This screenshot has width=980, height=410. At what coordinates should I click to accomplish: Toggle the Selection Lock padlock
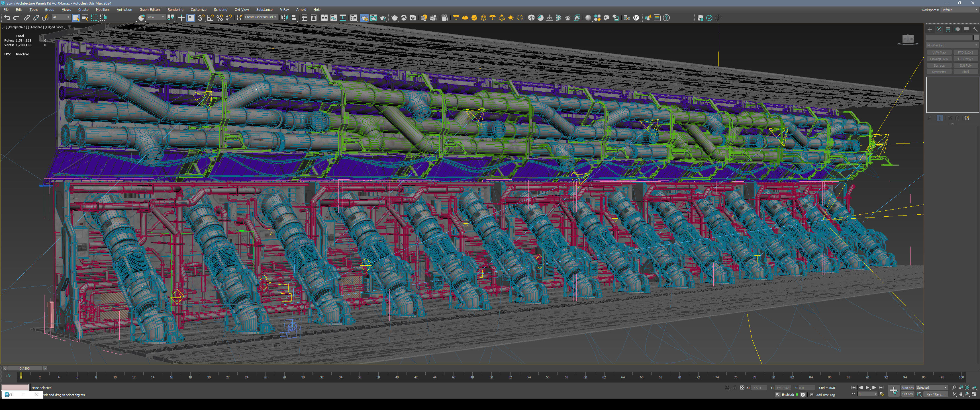pos(735,388)
